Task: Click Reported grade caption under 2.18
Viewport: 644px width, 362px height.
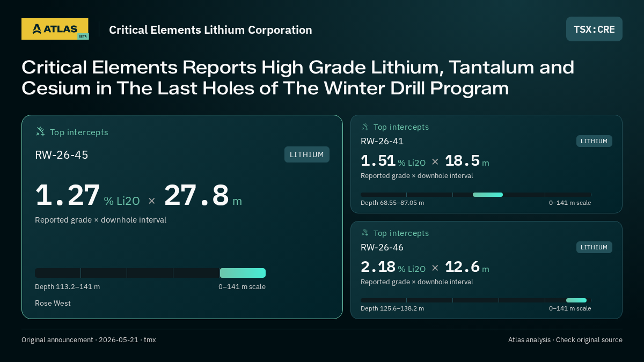Action: point(417,282)
